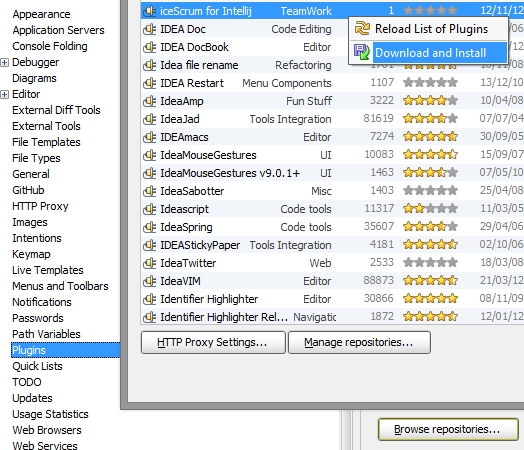Click the plugin icon next to IdeaTwitter
The width and height of the screenshot is (524, 450).
149,263
